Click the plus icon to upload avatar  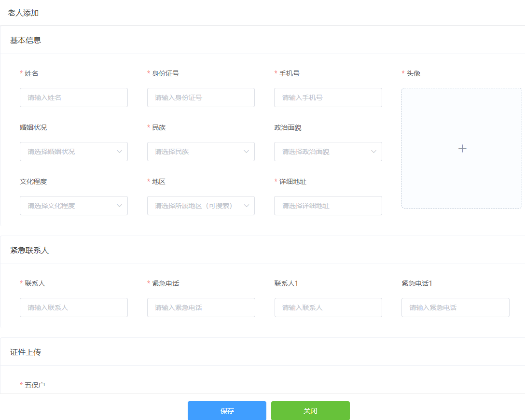(x=462, y=148)
